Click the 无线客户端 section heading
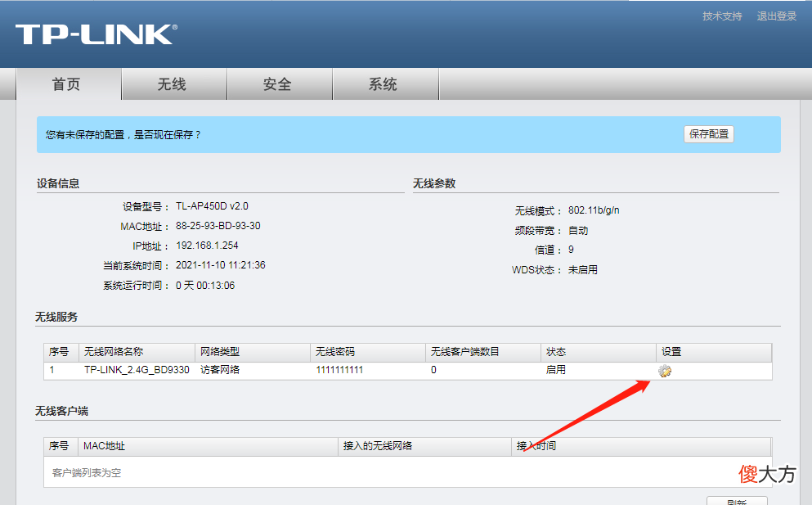Viewport: 812px width, 505px height. 61,411
